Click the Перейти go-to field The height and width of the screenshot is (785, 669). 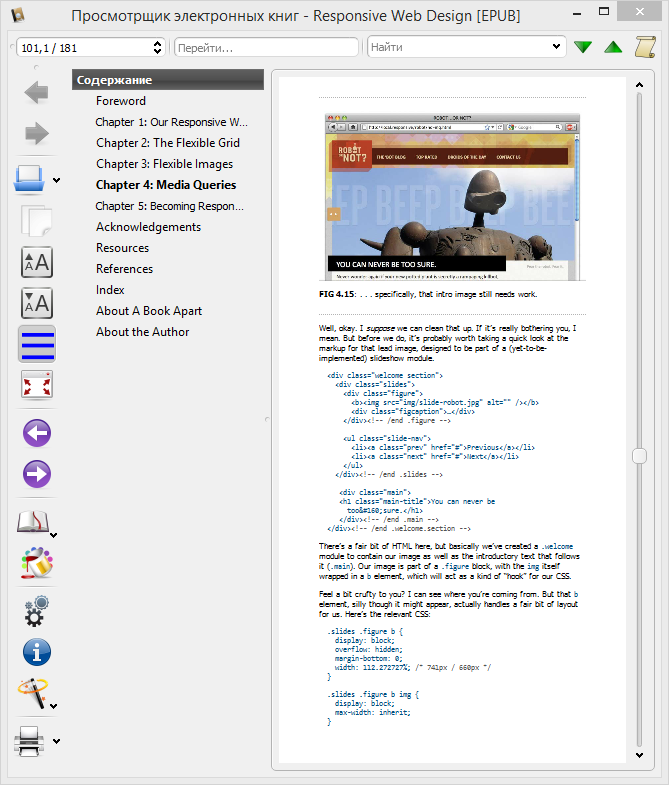tap(266, 48)
